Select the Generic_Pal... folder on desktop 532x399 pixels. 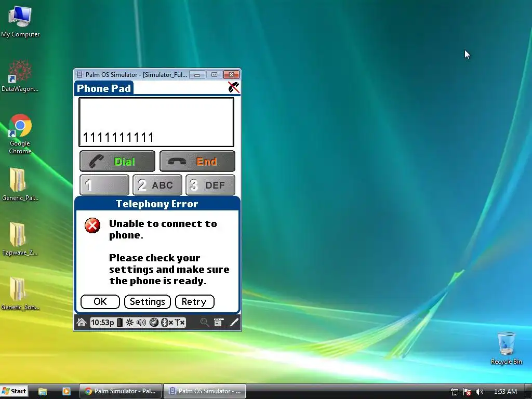[20, 184]
